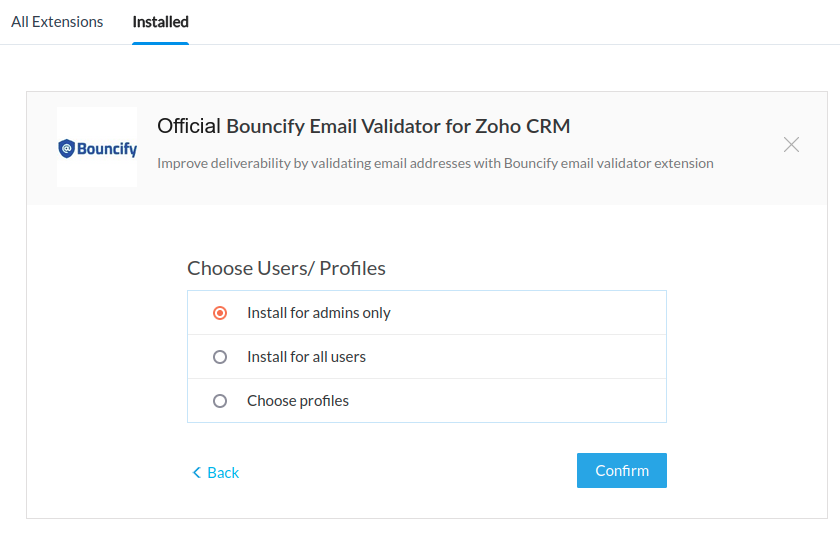
Task: Click the 'Install for all users' label text
Action: click(306, 357)
